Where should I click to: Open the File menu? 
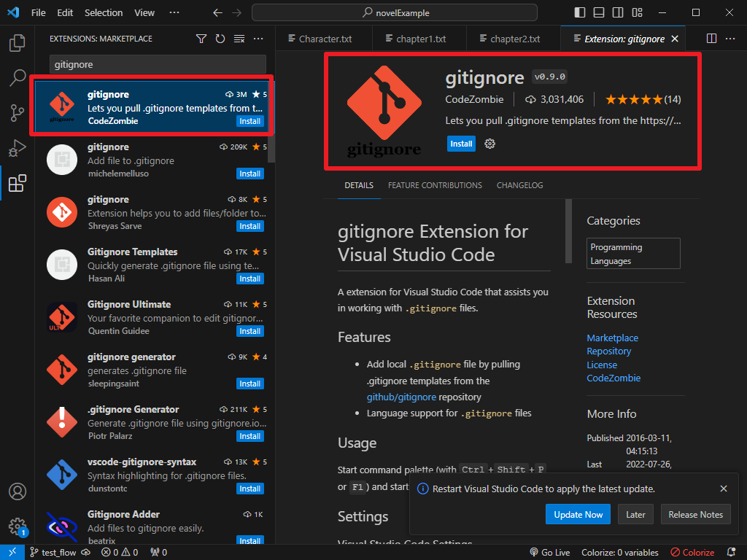[x=38, y=13]
